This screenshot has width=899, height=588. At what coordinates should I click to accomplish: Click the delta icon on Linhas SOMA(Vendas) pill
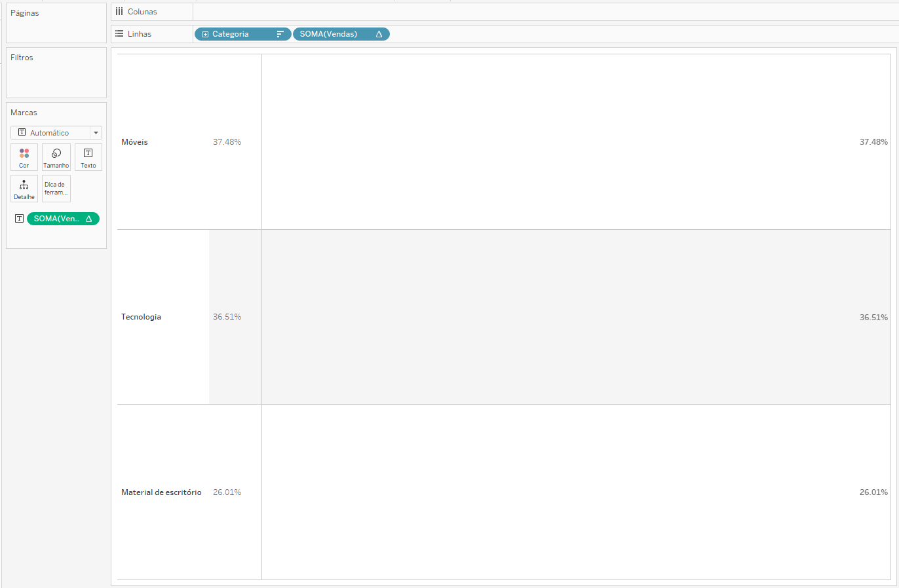pos(379,34)
